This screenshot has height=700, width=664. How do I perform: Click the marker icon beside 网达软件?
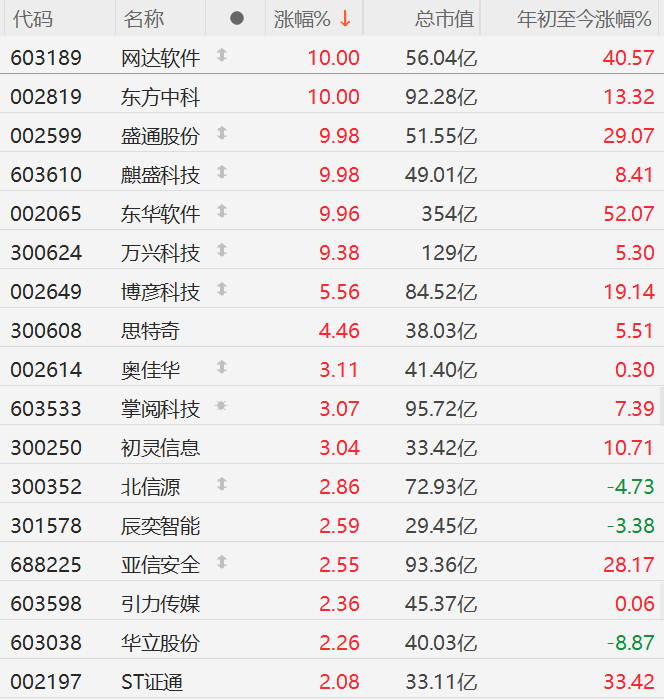click(x=222, y=55)
